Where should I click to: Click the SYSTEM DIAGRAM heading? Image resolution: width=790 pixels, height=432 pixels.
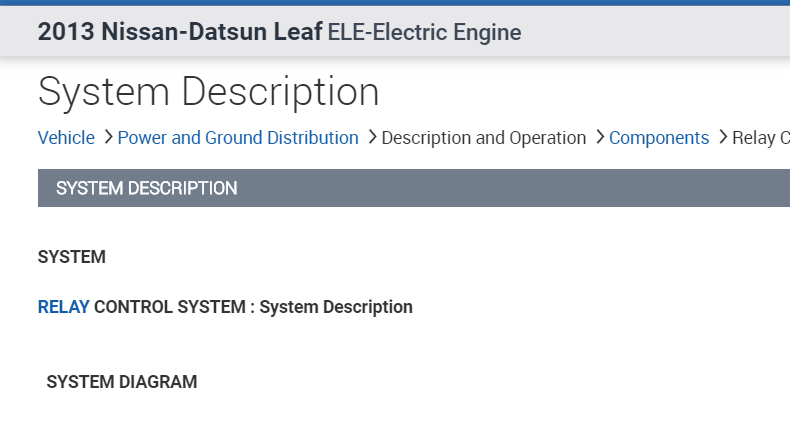click(122, 382)
